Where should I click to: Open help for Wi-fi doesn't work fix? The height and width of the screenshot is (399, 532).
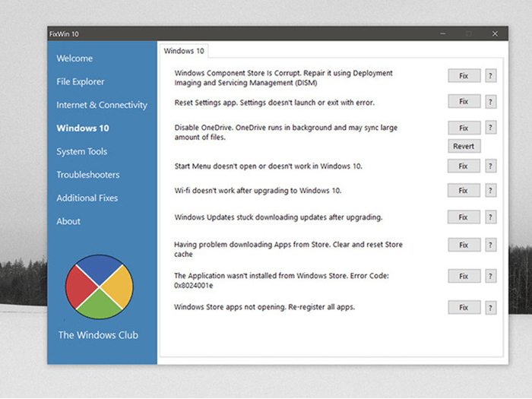tap(491, 190)
